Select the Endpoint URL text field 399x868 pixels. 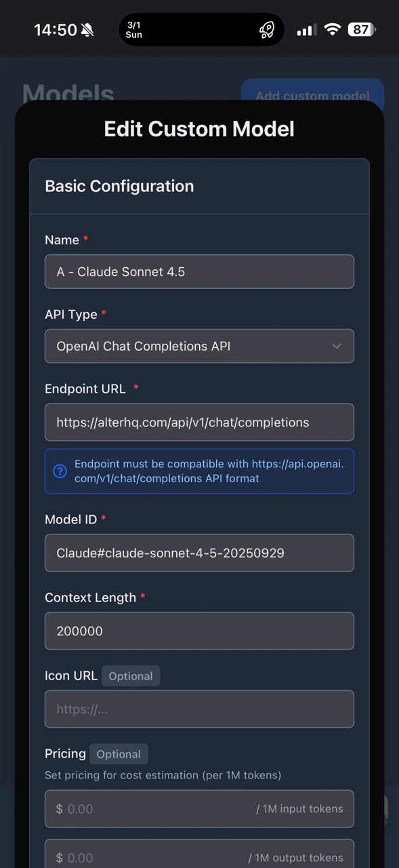[199, 422]
